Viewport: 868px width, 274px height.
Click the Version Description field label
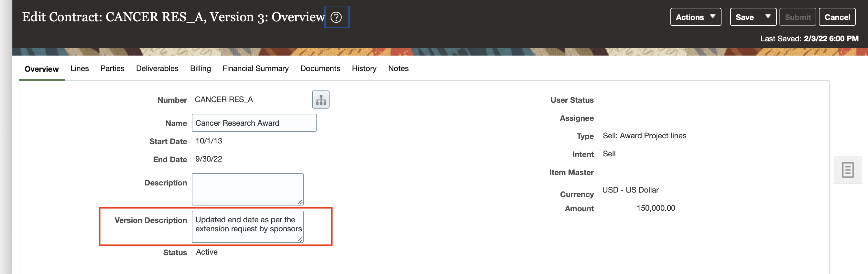pos(151,220)
